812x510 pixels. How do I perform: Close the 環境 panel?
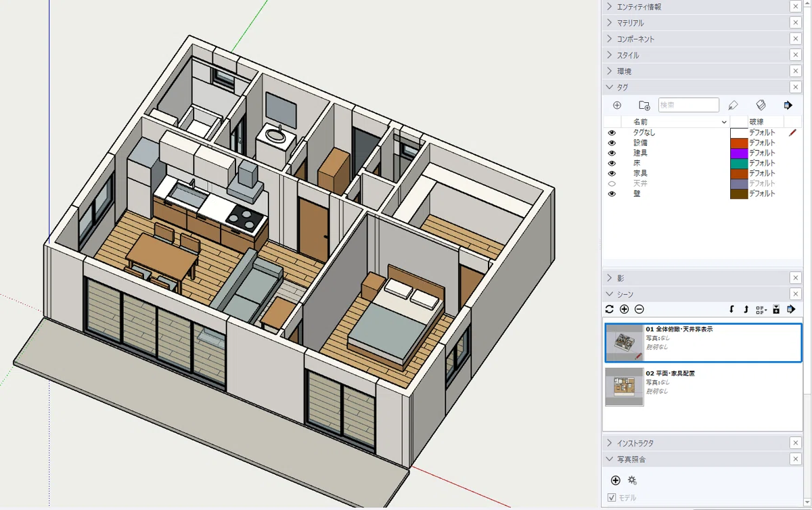(796, 71)
